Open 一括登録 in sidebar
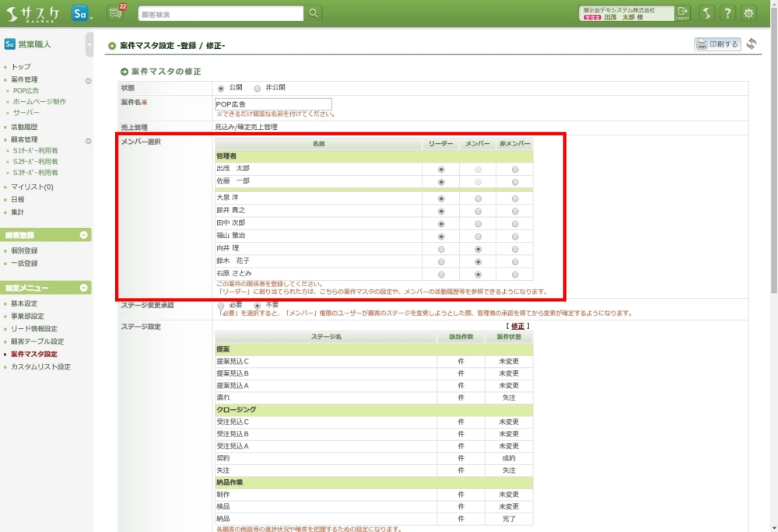This screenshot has height=532, width=778. coord(24,263)
